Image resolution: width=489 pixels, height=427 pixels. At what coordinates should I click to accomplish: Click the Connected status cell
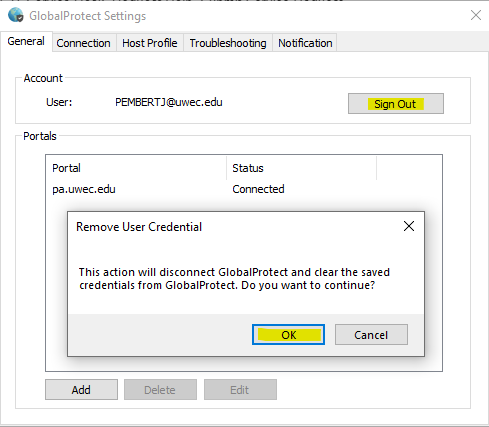pos(258,189)
